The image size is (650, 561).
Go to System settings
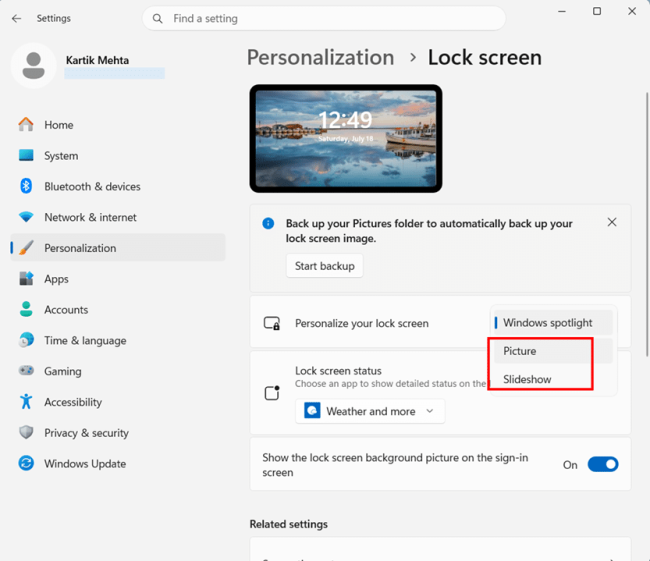[118, 155]
